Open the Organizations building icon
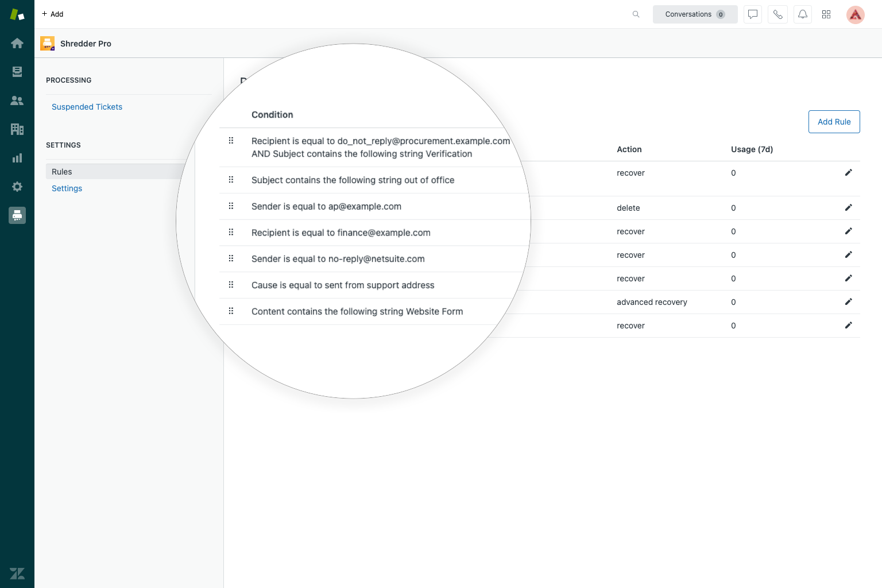 [x=17, y=129]
